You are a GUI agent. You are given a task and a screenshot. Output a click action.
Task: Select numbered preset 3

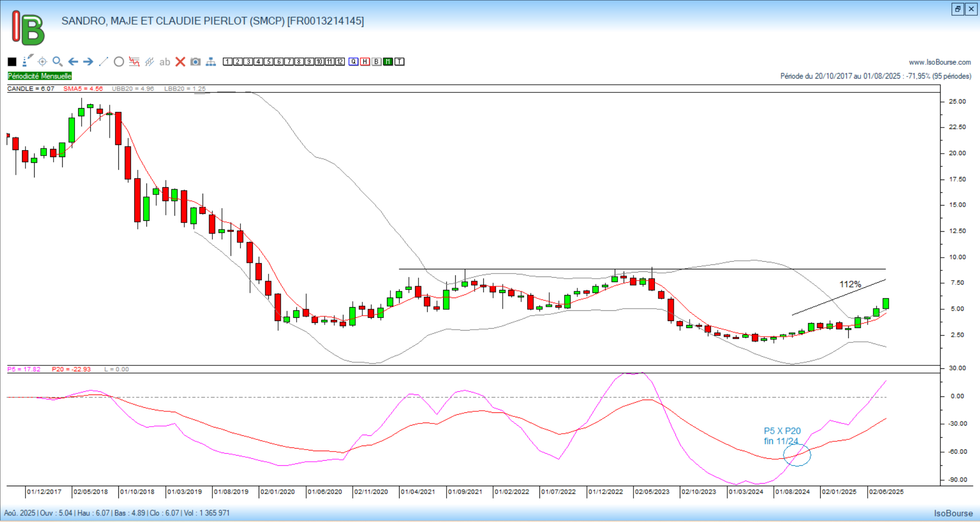(x=248, y=62)
